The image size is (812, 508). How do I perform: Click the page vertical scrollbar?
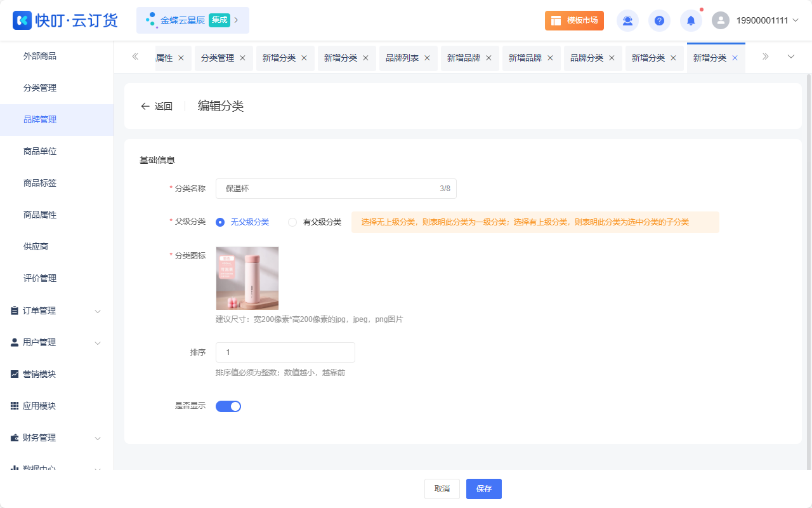click(808, 272)
